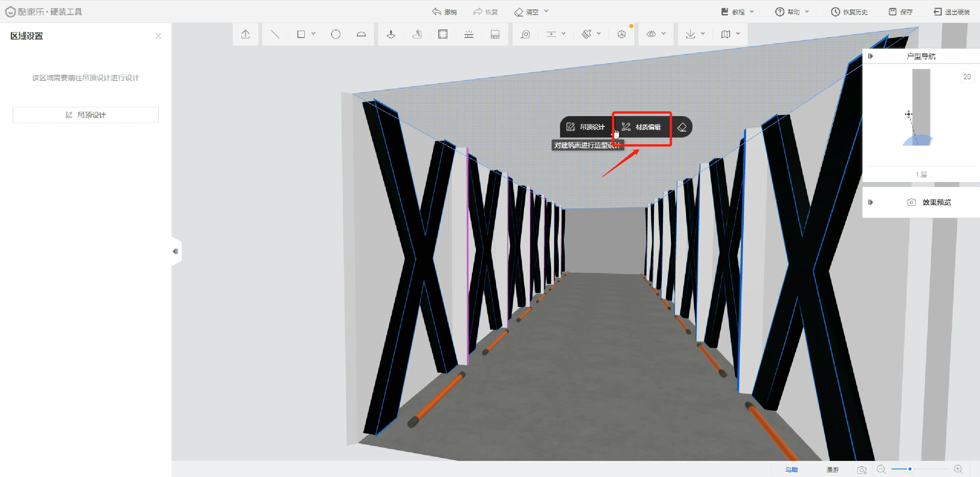980x477 pixels.
Task: Expand the 清空 clear dropdown arrow
Action: 546,11
